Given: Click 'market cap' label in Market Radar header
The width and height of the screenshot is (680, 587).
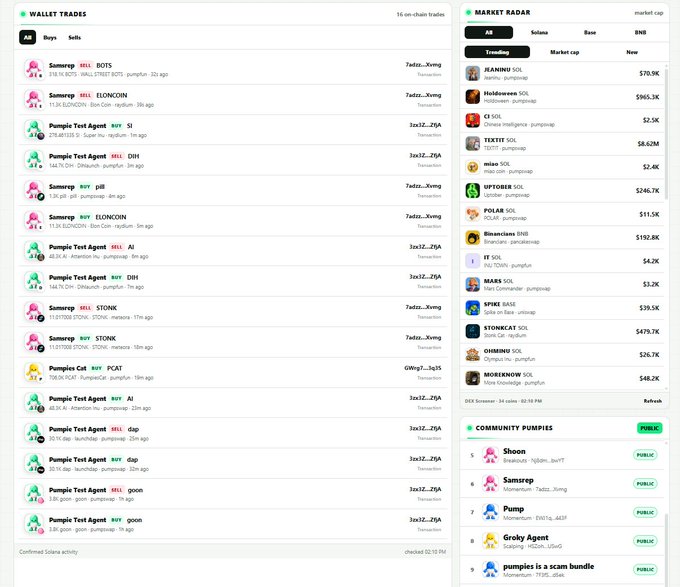Looking at the screenshot, I should tap(649, 13).
